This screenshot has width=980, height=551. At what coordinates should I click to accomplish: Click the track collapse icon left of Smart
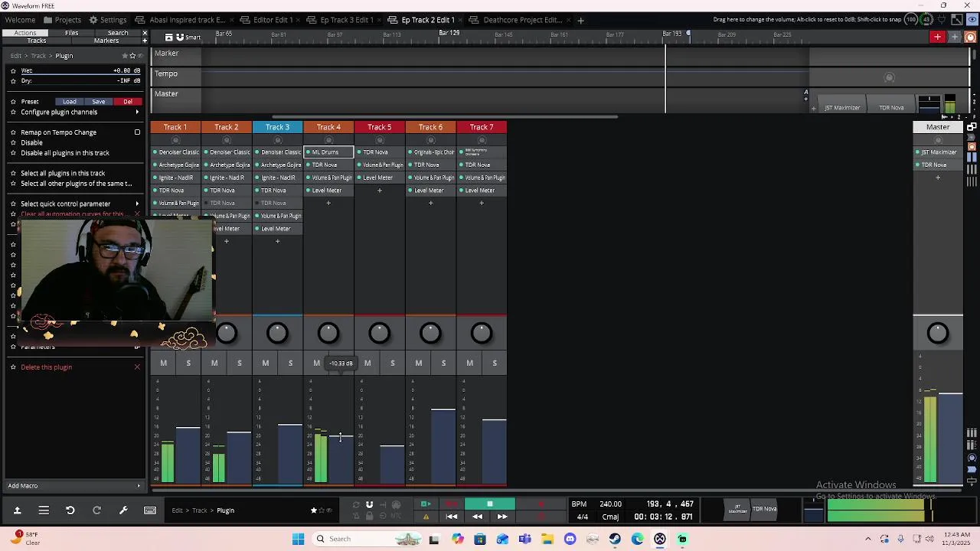(168, 37)
